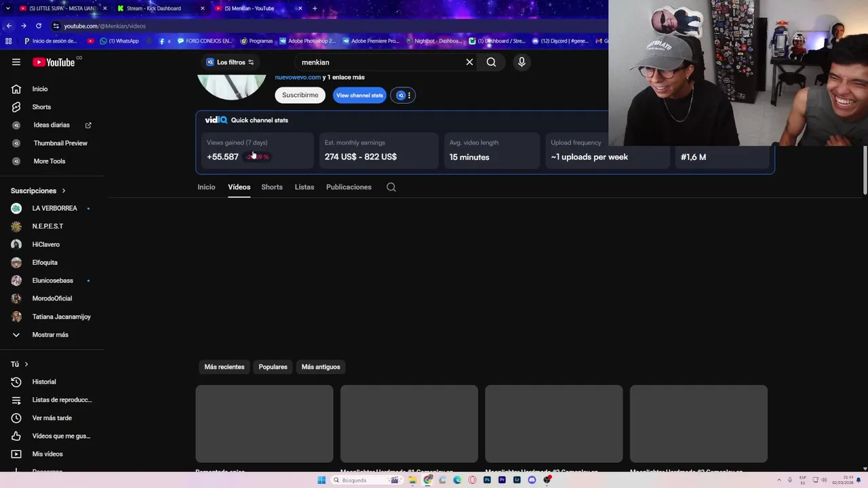Start voice search with microphone icon
The height and width of the screenshot is (488, 868).
click(521, 62)
